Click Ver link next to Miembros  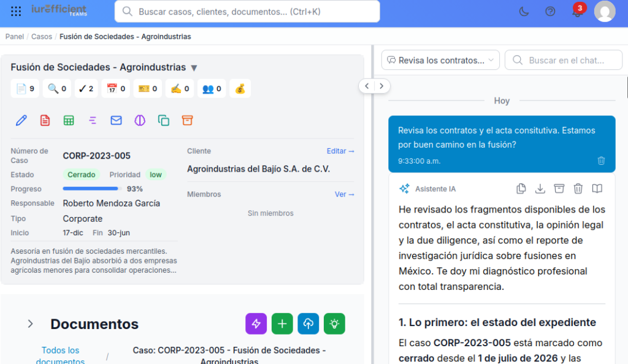click(x=344, y=194)
